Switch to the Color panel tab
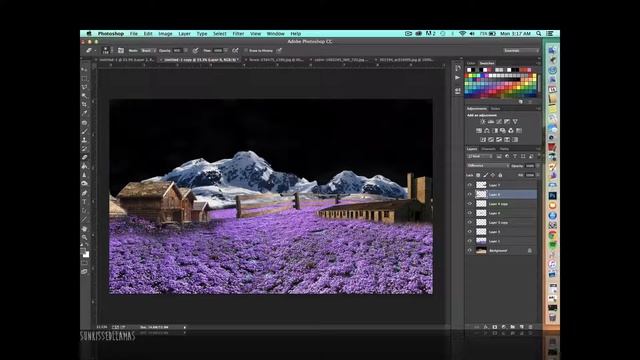This screenshot has width=640, height=360. [x=471, y=63]
